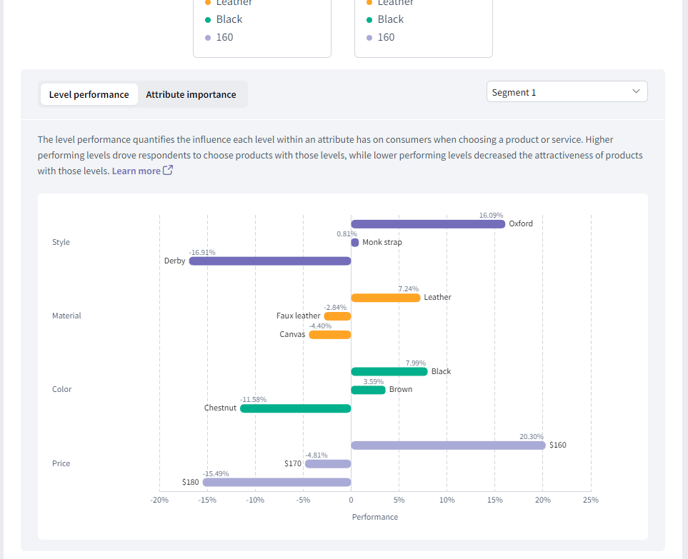
Task: Click purple dot beside 160 in right card
Action: pyautogui.click(x=369, y=38)
